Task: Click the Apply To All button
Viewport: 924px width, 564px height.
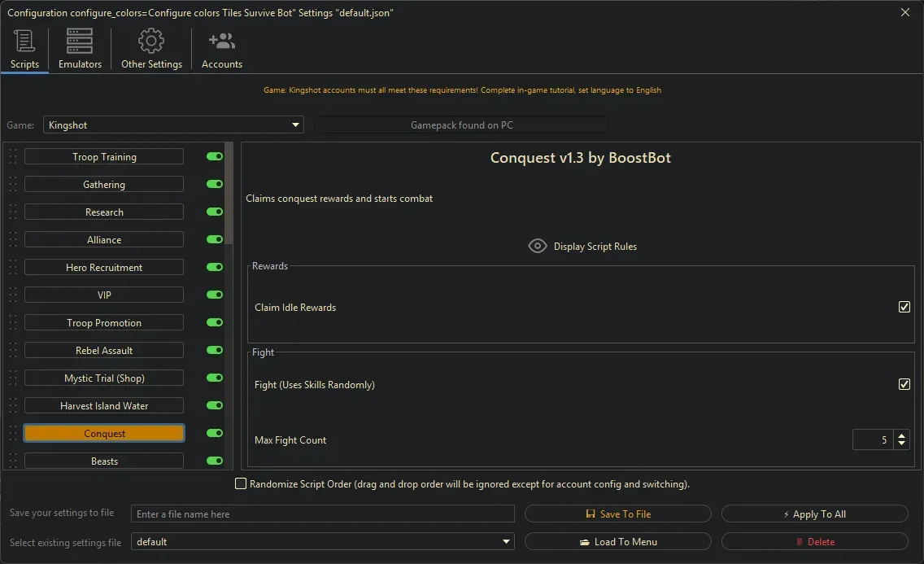Action: pos(814,514)
